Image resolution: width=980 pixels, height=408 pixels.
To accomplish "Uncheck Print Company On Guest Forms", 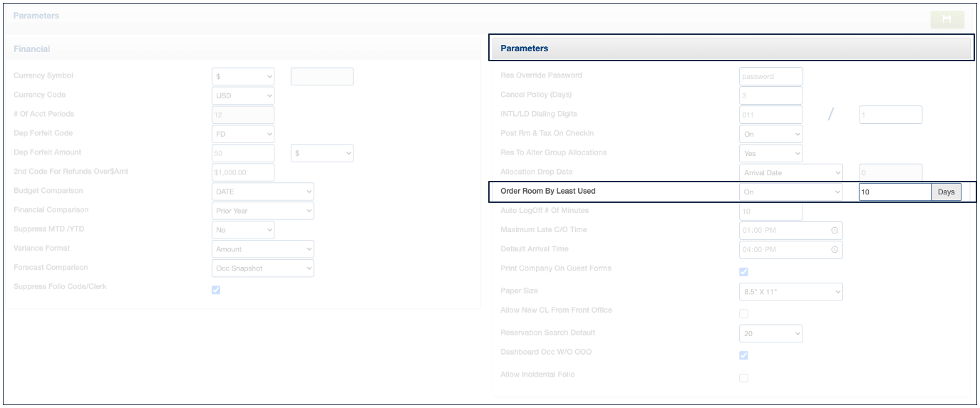I will 743,272.
